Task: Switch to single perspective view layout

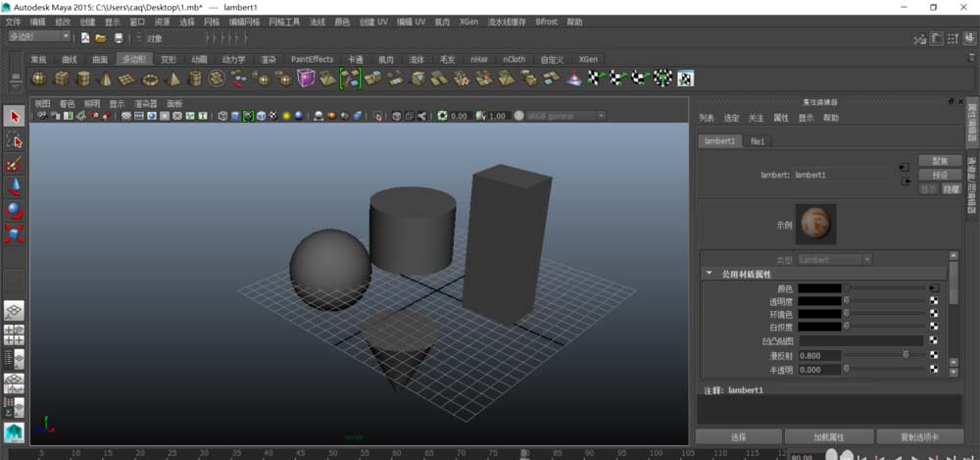Action: tap(15, 311)
